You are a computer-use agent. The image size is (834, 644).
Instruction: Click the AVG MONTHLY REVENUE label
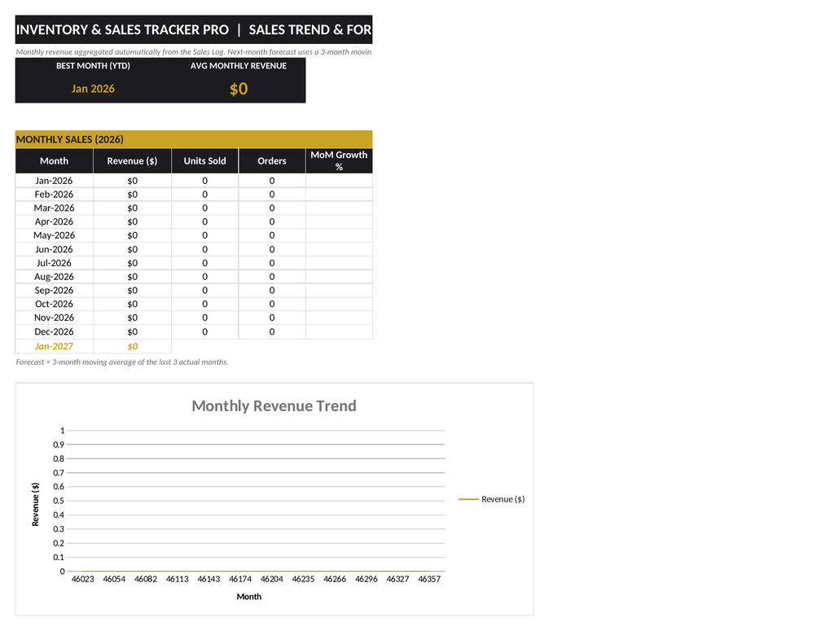(x=239, y=66)
